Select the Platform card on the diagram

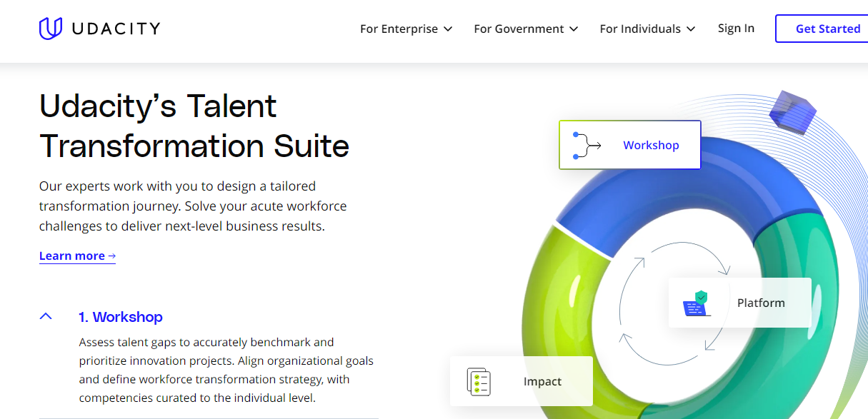point(740,303)
